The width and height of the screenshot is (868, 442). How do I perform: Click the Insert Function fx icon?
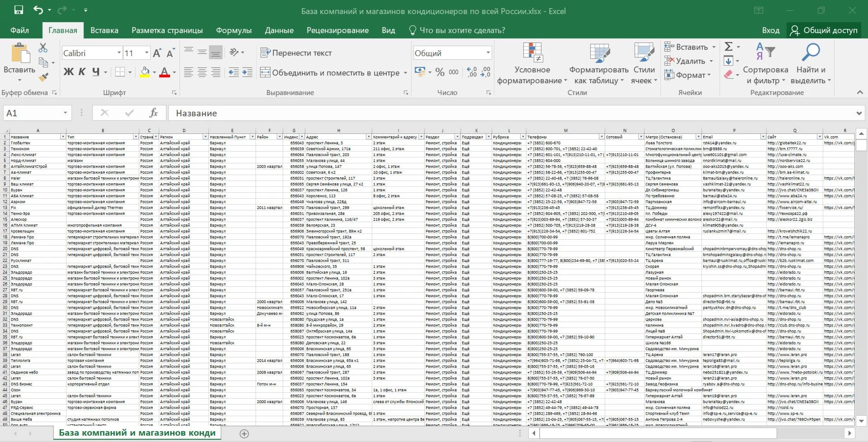point(153,113)
